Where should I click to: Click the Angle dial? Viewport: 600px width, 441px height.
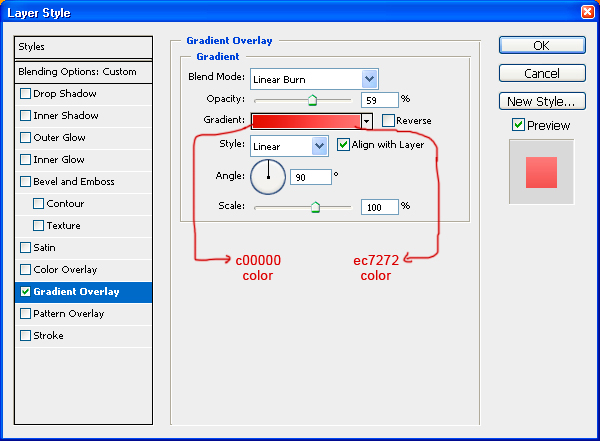tap(268, 177)
